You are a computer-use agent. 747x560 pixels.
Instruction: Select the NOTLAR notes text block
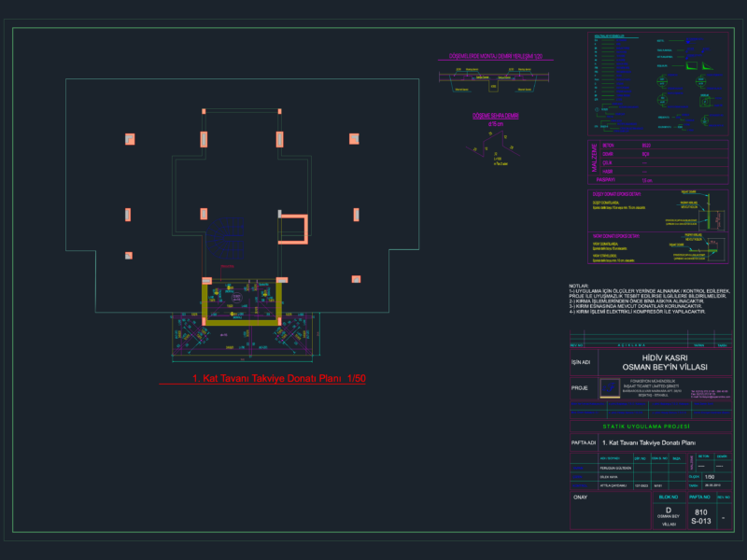(649, 299)
